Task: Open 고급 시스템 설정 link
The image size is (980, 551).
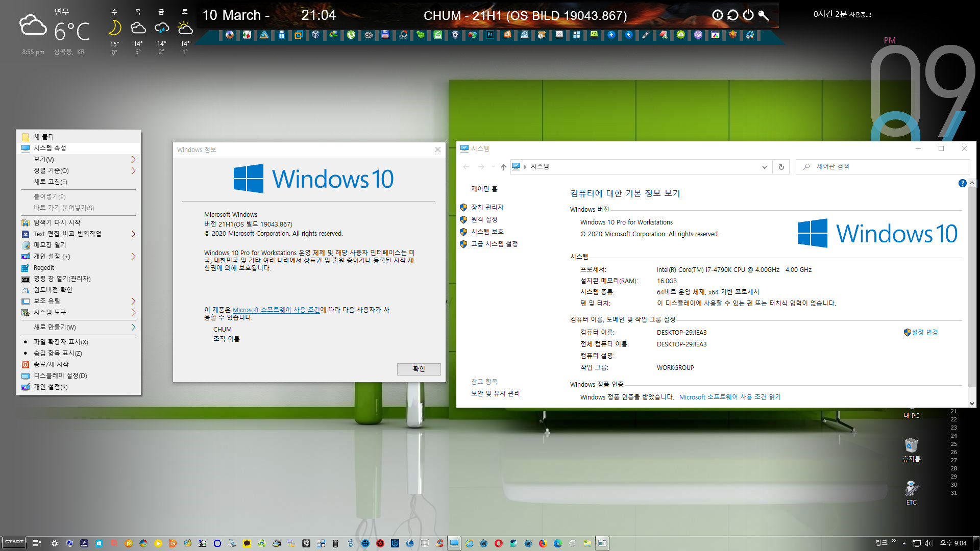Action: click(x=494, y=244)
